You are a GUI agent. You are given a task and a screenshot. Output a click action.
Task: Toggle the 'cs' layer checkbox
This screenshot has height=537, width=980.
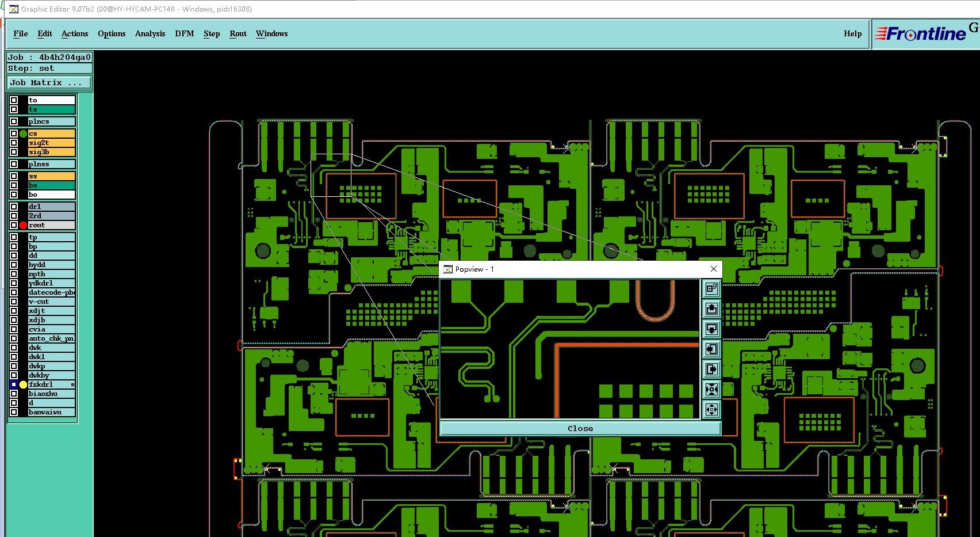14,134
